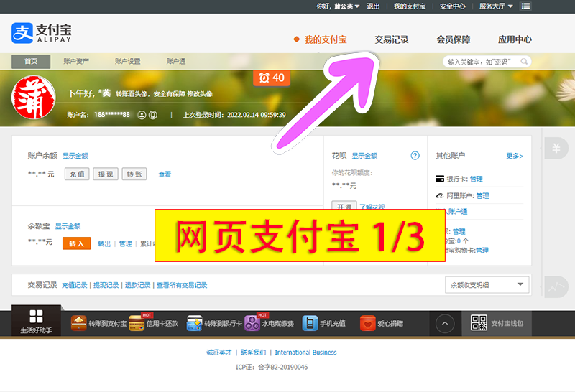This screenshot has width=575, height=392.
Task: Show Huabei amount
Action: pos(364,156)
